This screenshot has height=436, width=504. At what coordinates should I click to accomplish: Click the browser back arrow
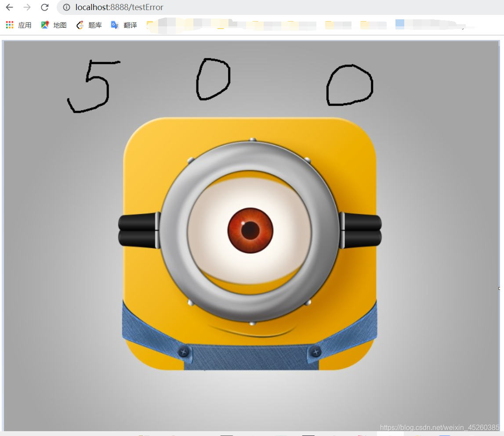tap(10, 7)
